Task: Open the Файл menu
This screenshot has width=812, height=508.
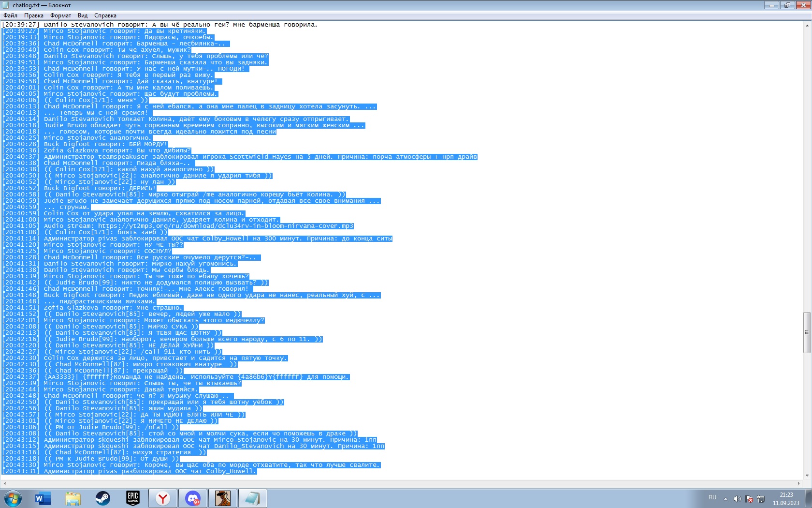Action: 10,15
